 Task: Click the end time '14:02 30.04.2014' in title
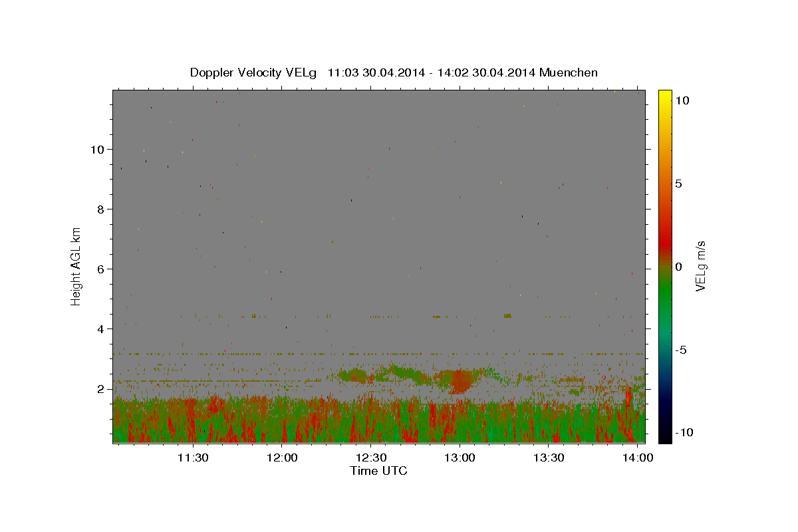click(x=486, y=72)
